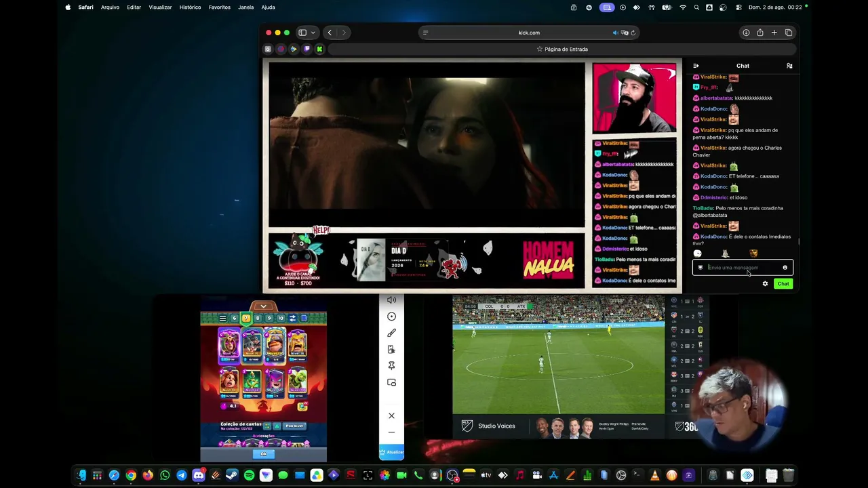Add a new Safari tab
Image resolution: width=868 pixels, height=488 pixels.
[x=774, y=33]
